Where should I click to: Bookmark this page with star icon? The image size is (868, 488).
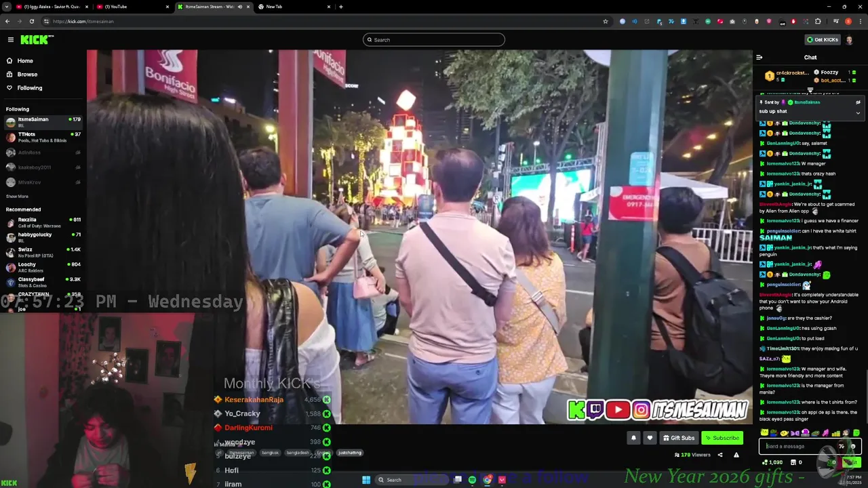point(606,21)
